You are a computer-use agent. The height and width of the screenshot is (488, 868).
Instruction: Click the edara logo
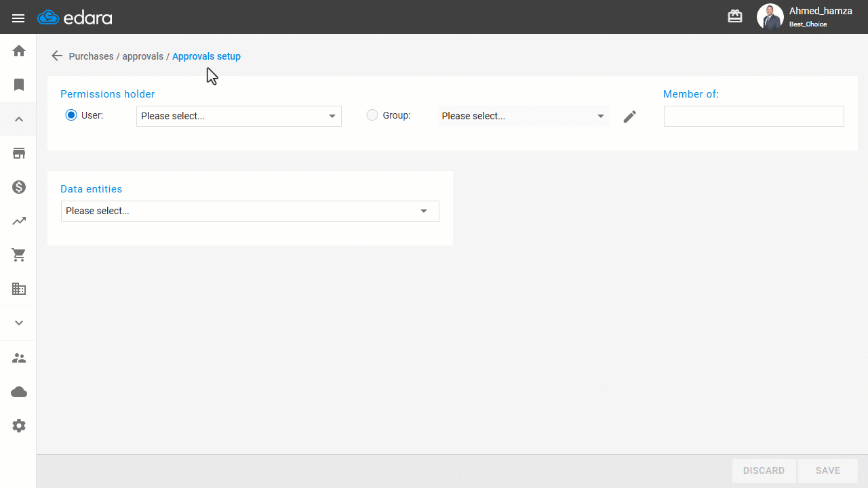[x=75, y=18]
